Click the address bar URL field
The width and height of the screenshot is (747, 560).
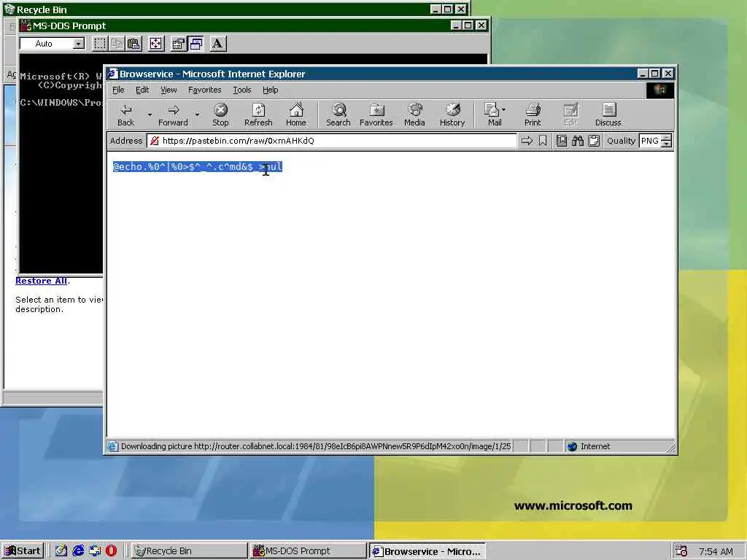point(332,141)
